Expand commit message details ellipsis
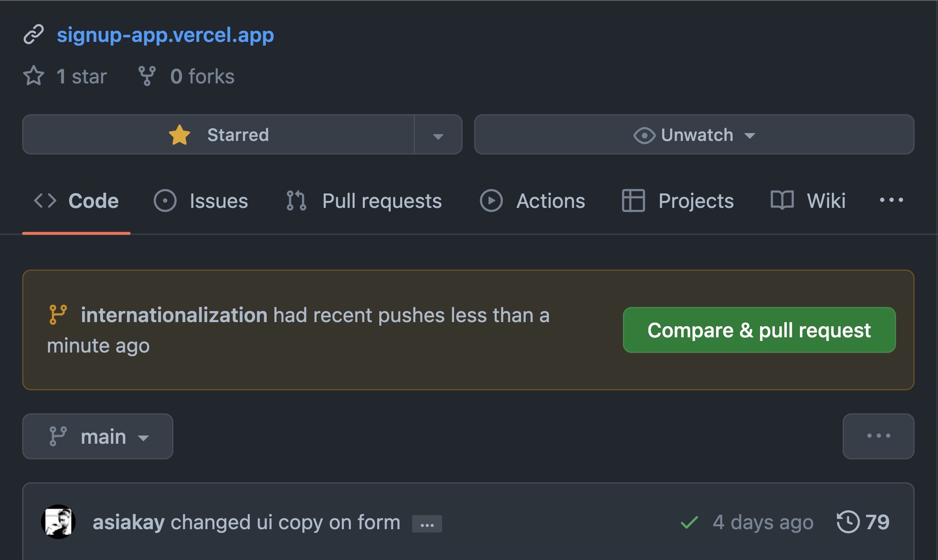 tap(427, 524)
